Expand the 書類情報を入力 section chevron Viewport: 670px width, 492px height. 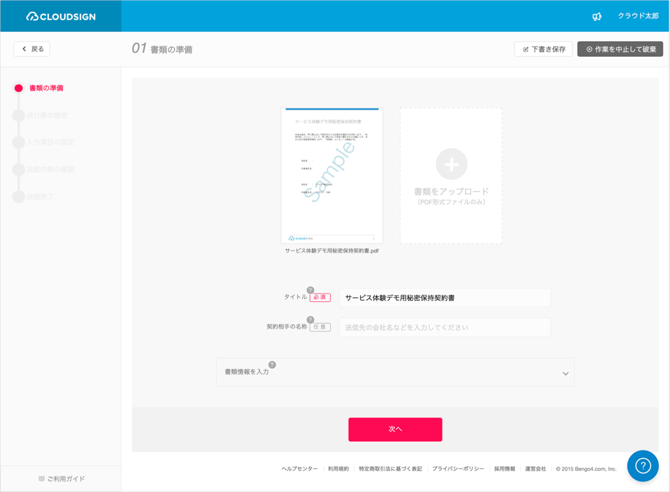(565, 373)
